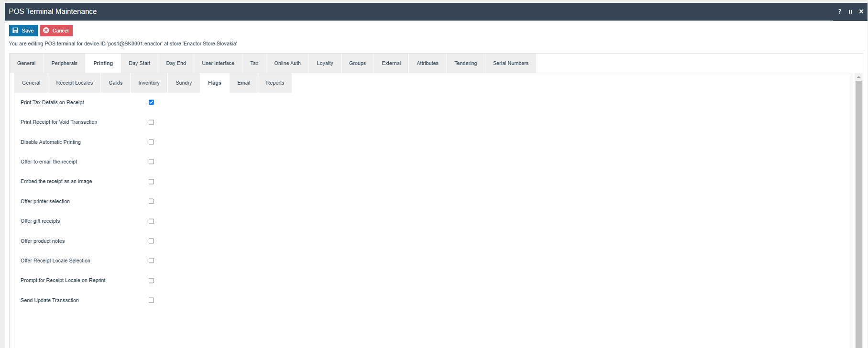Image resolution: width=868 pixels, height=348 pixels.
Task: Enable Offer to email the receipt
Action: (151, 162)
